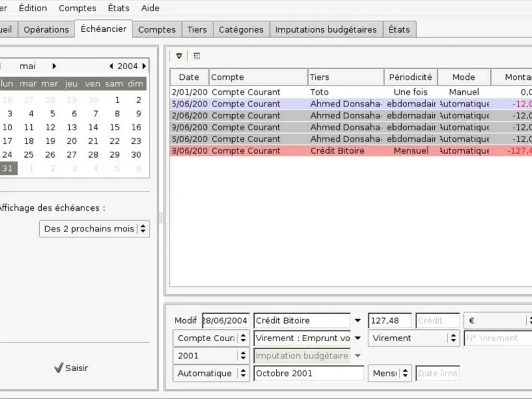This screenshot has height=399, width=532.
Task: Open the États menu
Action: pyautogui.click(x=119, y=8)
